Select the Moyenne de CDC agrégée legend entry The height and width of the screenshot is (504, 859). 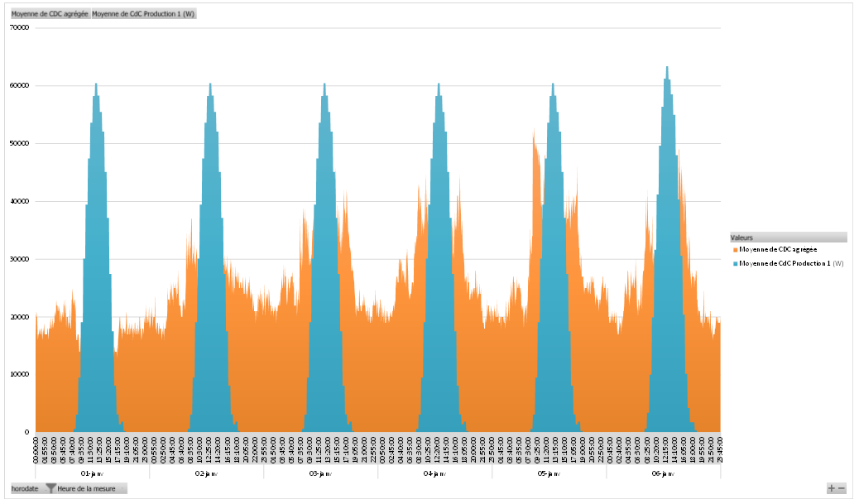click(778, 250)
